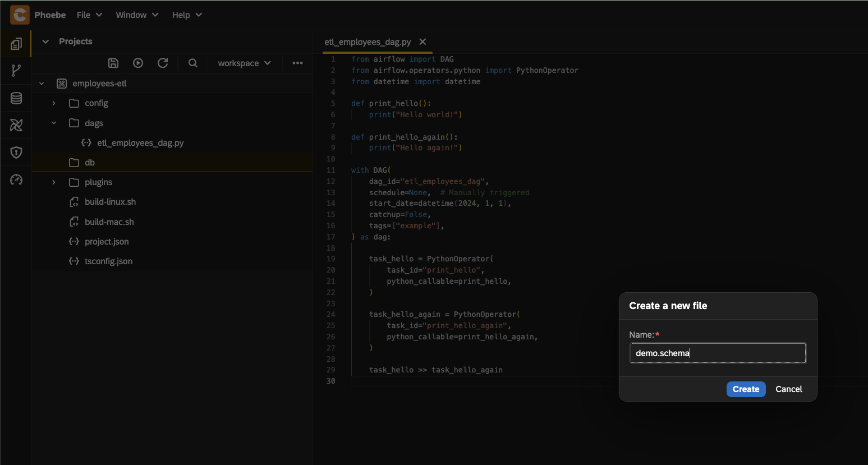Viewport: 868px width, 465px height.
Task: Open the Git branch perspective in the sidebar
Action: click(16, 71)
